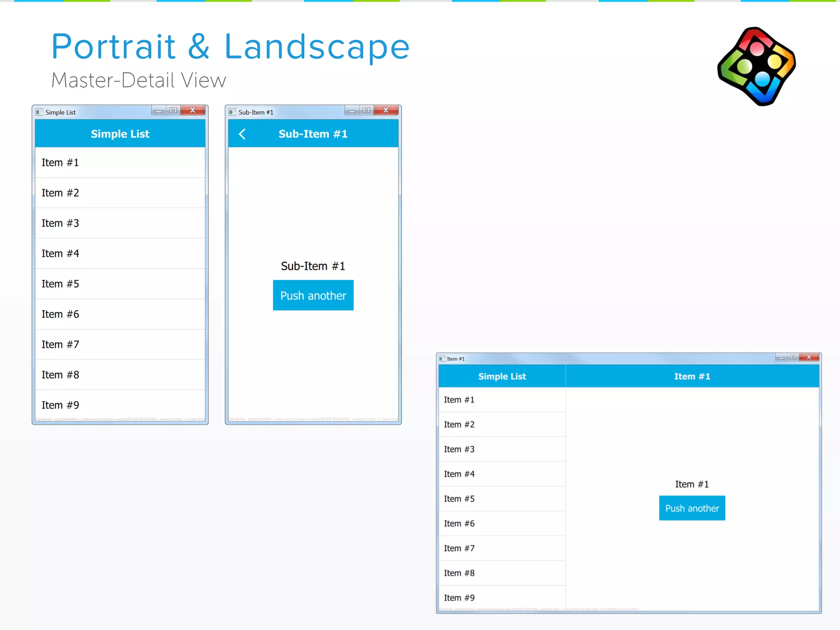Click the back arrow in Sub-Item #1 header
Screen dimensions: 840x630
point(242,134)
